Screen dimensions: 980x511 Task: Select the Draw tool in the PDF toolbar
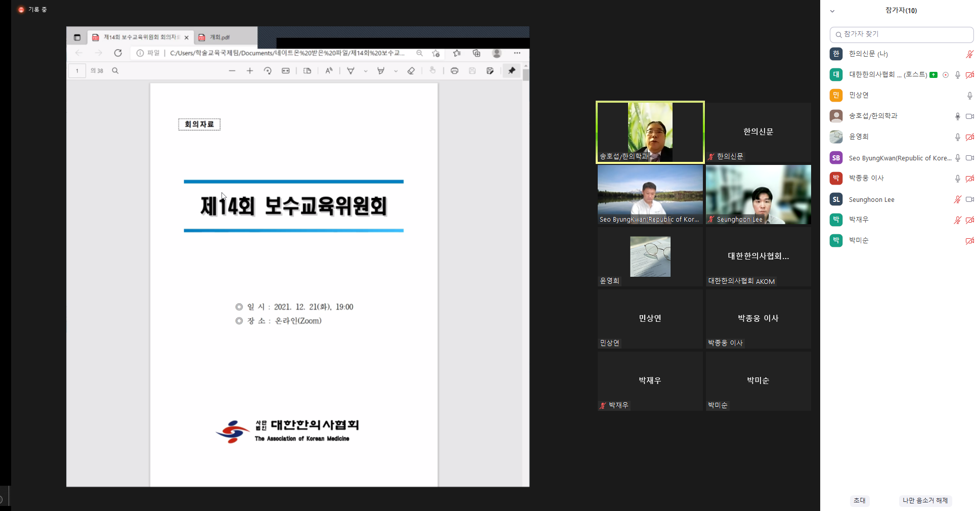(x=350, y=71)
